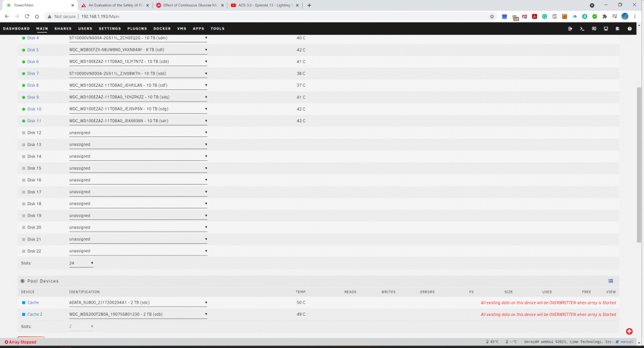This screenshot has width=644, height=348.
Task: Click the Gmail extension icon
Action: tap(524, 17)
